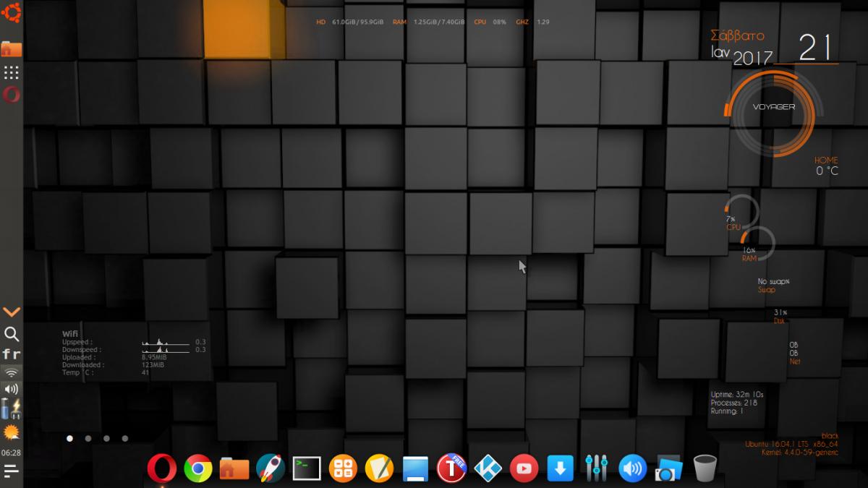Open the blue download app in dock

(x=560, y=468)
